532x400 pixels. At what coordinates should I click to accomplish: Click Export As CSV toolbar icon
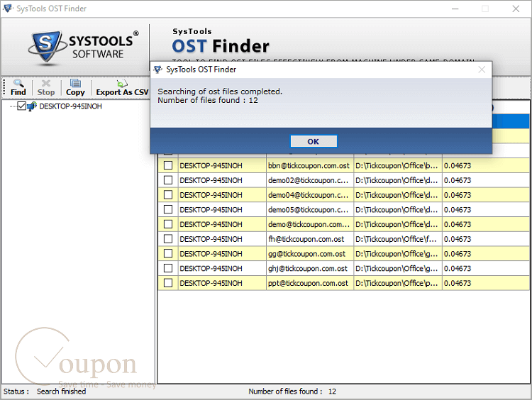(x=122, y=83)
